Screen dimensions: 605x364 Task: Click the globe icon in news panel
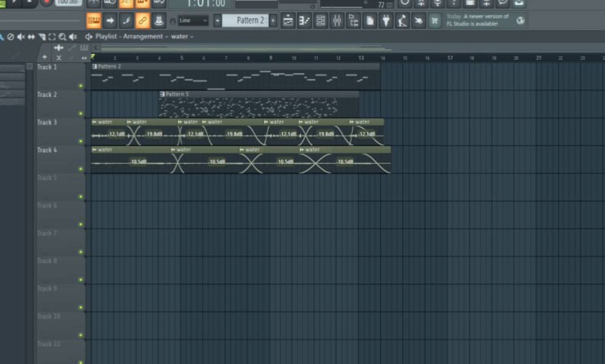[520, 21]
